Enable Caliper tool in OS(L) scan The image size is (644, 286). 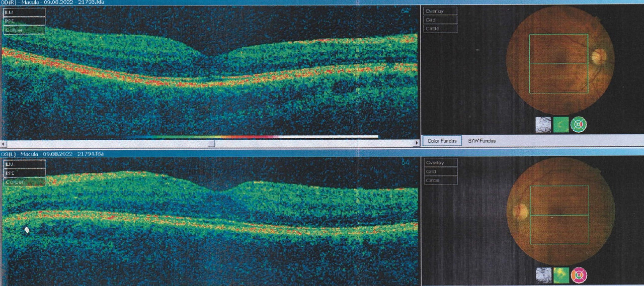tap(24, 182)
